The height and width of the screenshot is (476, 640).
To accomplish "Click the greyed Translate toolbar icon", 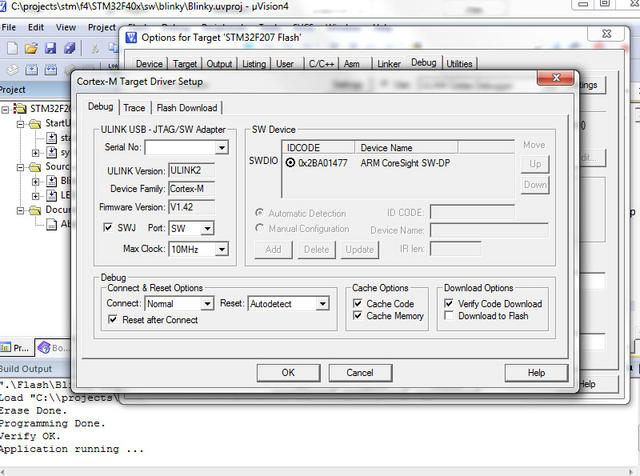I will coord(13,70).
